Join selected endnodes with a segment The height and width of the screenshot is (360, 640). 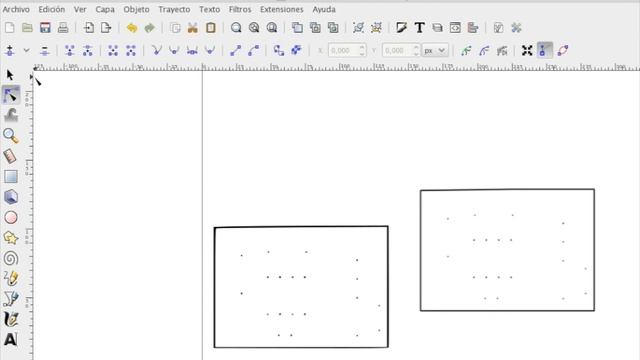[x=113, y=51]
